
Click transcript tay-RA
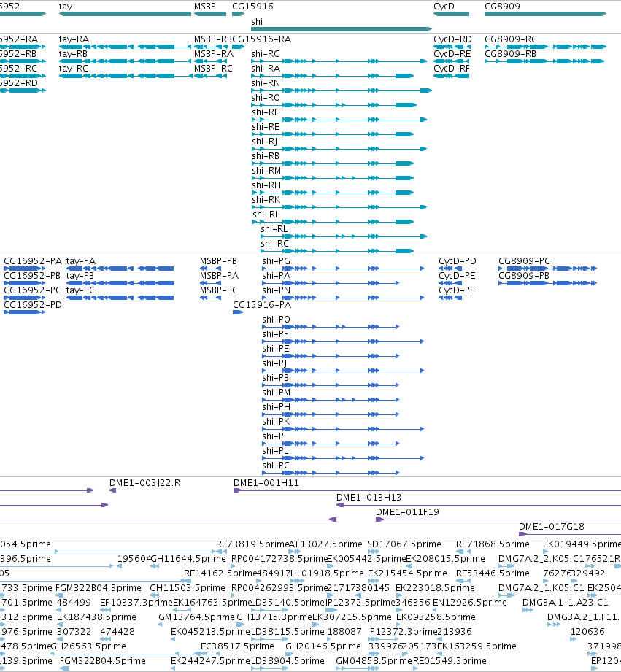74,39
